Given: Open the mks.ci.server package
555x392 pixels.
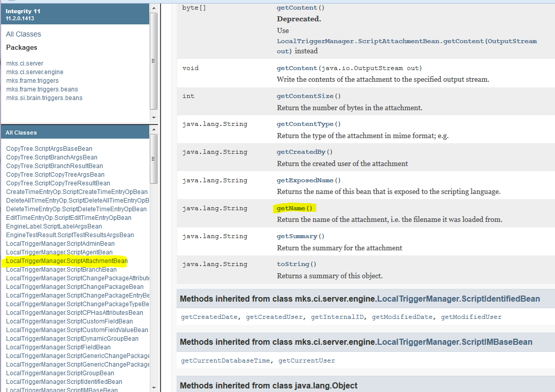Looking at the screenshot, I should 24,63.
